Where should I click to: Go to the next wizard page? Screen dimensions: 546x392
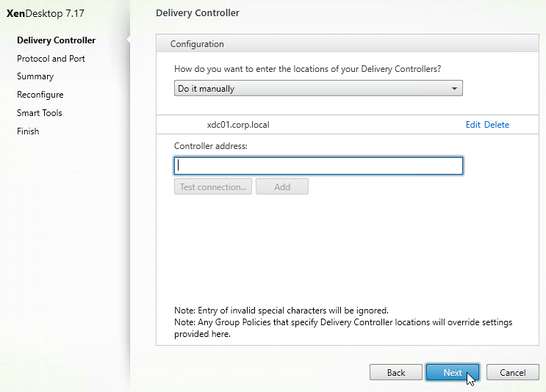453,372
